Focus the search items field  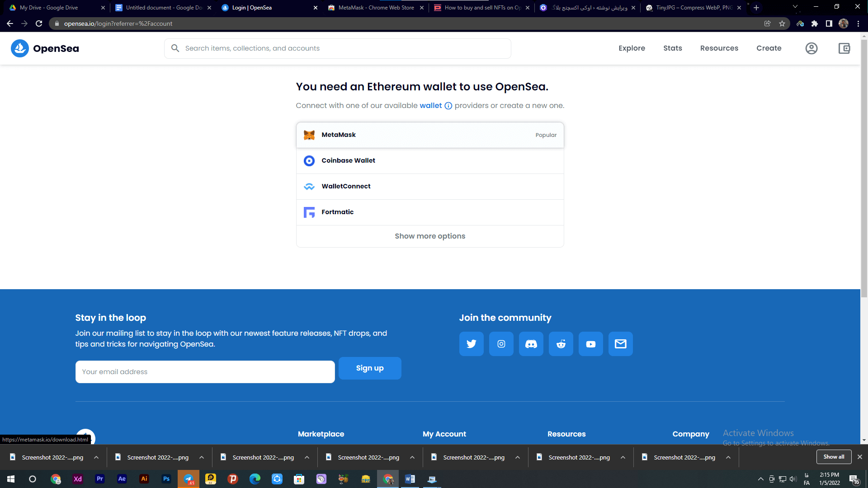[338, 48]
